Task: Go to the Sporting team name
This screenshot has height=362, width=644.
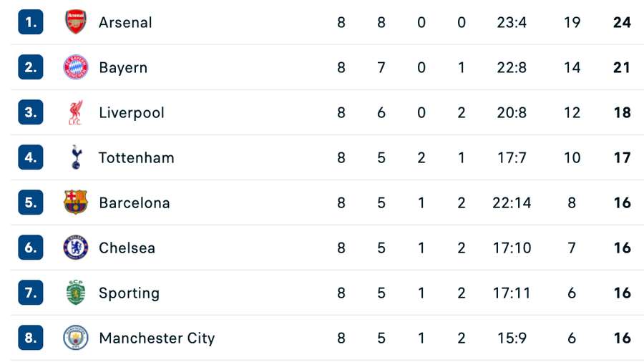Action: tap(129, 293)
